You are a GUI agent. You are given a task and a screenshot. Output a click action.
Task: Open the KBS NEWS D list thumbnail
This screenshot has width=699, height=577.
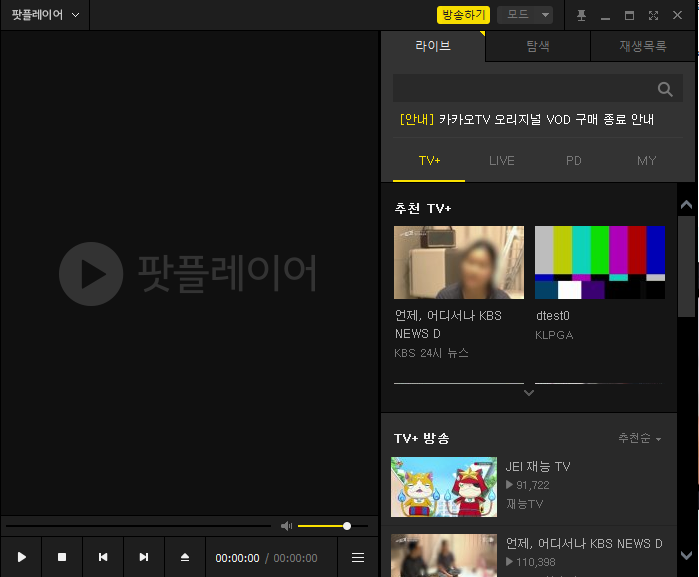coord(444,556)
